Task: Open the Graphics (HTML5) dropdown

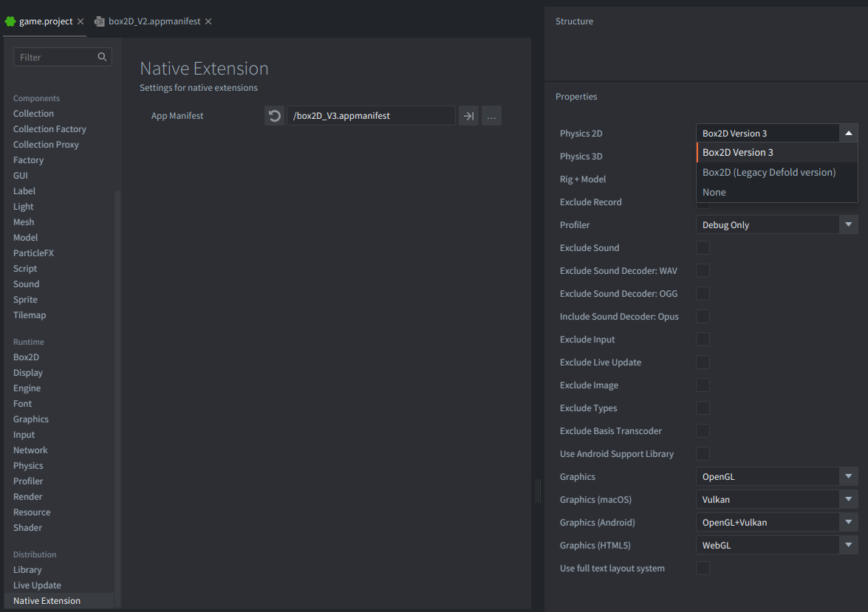Action: pos(776,545)
